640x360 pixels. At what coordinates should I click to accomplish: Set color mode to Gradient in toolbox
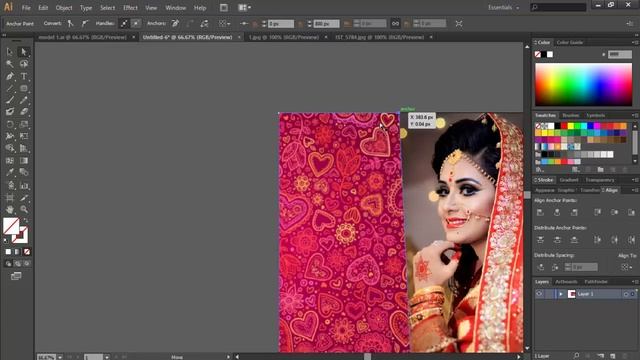click(17, 252)
